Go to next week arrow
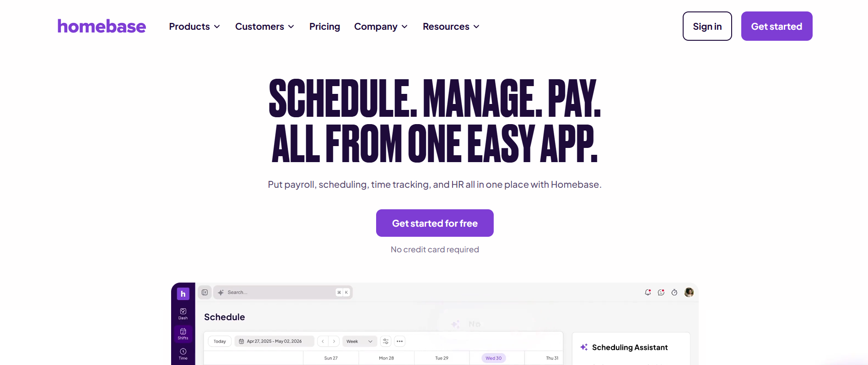Screen dimensions: 868x365 [334, 341]
